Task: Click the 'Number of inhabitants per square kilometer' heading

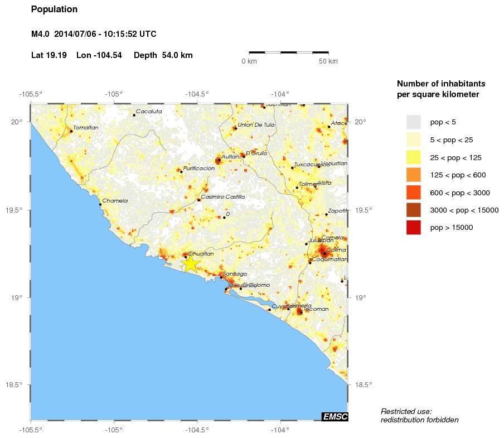Action: pyautogui.click(x=441, y=89)
